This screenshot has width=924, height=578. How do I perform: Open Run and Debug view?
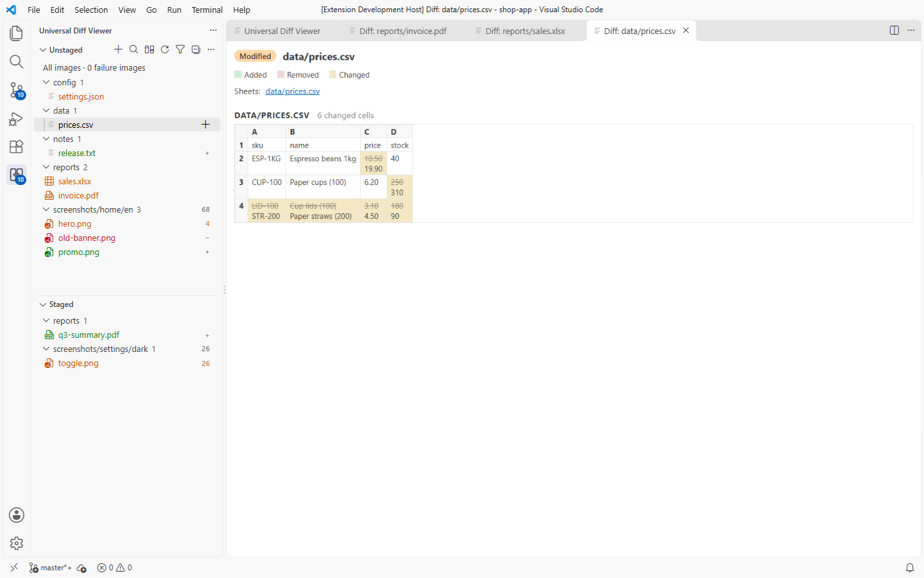[x=17, y=118]
